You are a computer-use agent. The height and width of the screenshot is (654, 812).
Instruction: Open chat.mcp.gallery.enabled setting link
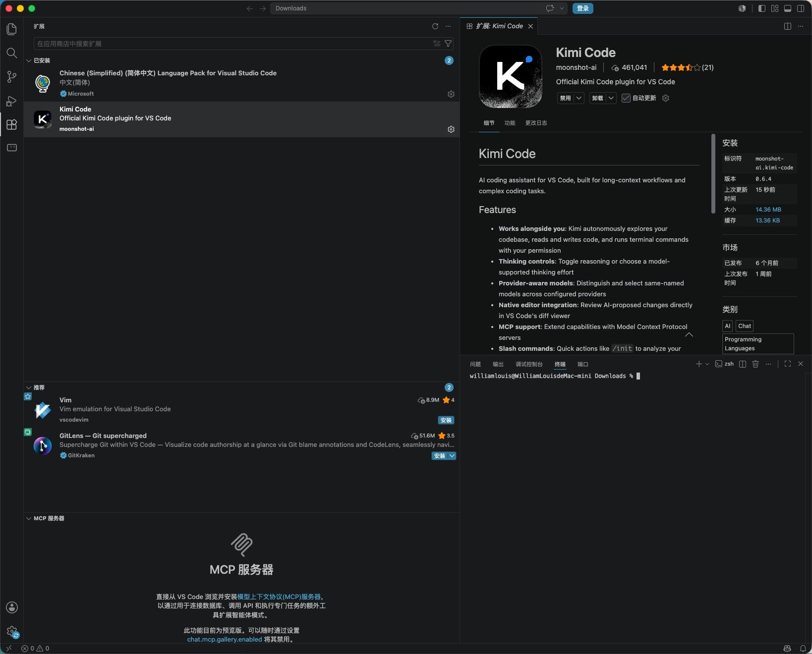(225, 639)
